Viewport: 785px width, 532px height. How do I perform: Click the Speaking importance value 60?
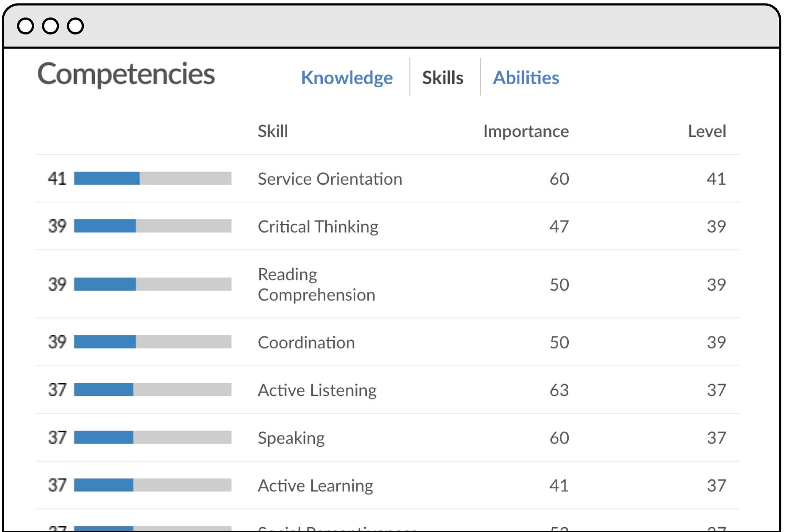pyautogui.click(x=559, y=438)
